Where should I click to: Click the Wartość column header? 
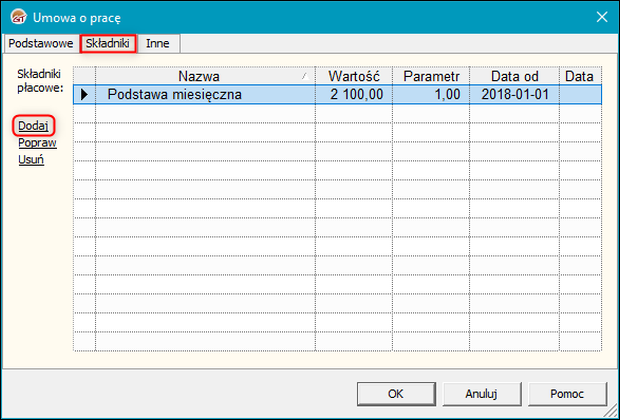tap(354, 76)
